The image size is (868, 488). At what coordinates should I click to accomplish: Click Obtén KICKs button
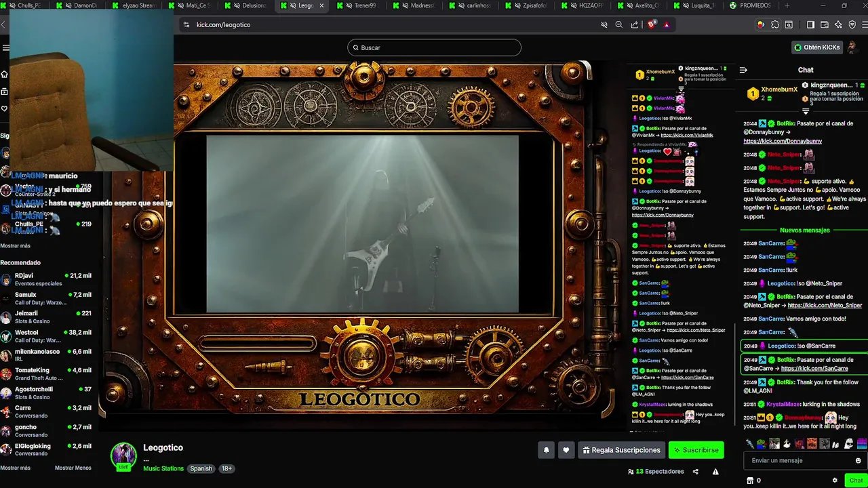816,47
